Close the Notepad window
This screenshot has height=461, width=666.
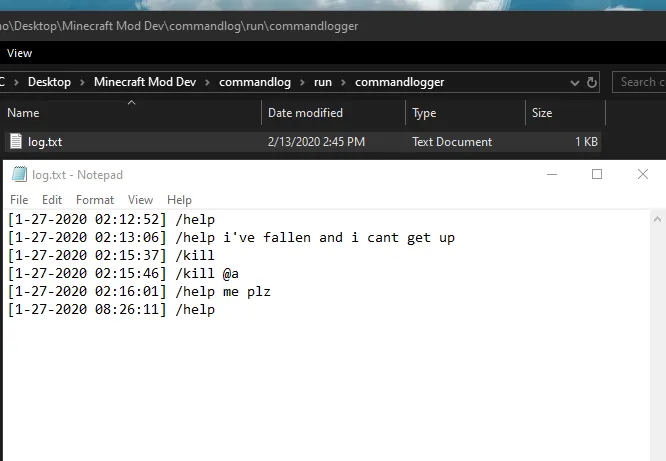643,174
